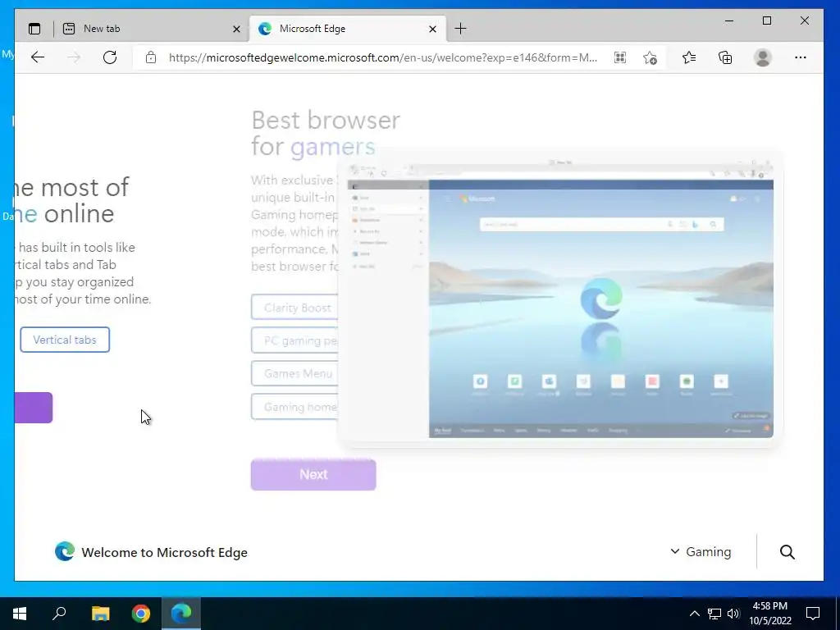Launch File Explorer from taskbar
The image size is (840, 630).
pos(100,614)
